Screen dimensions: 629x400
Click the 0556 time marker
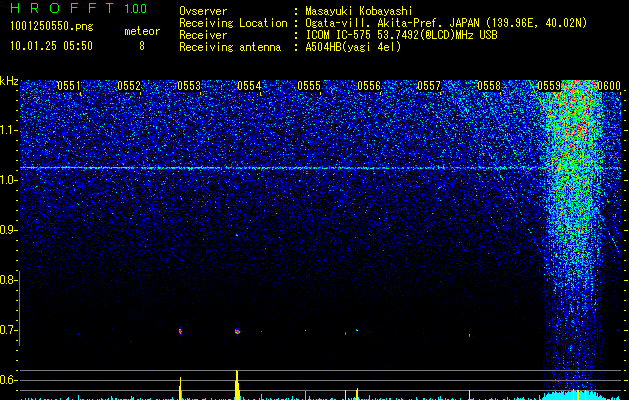(x=369, y=86)
